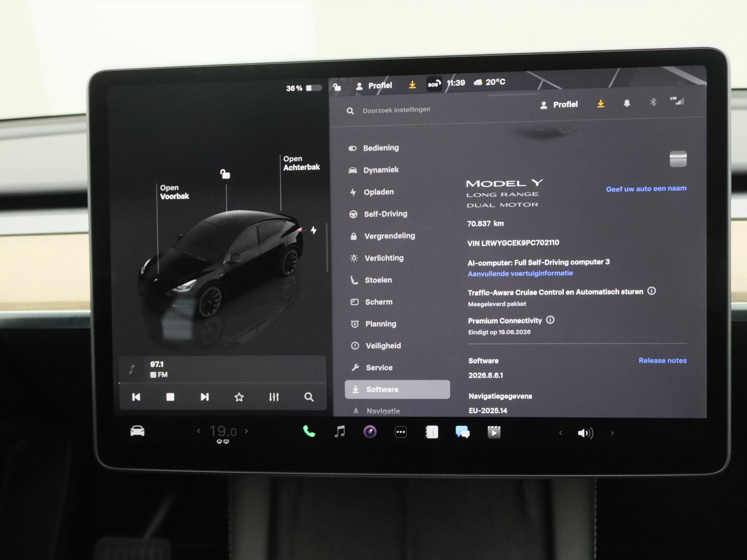
Task: Tap the 19.0 temperature display
Action: click(x=223, y=432)
